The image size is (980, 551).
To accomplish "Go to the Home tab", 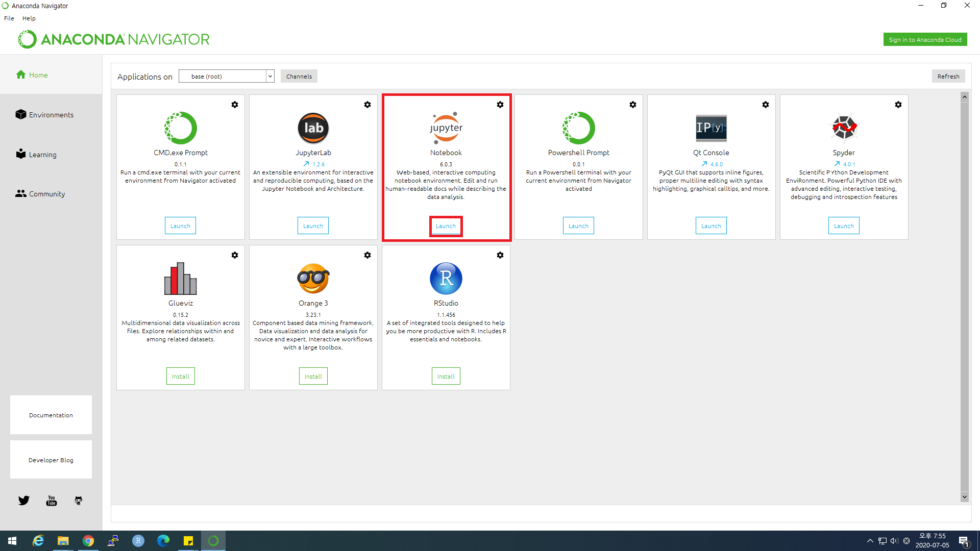I will pos(51,75).
